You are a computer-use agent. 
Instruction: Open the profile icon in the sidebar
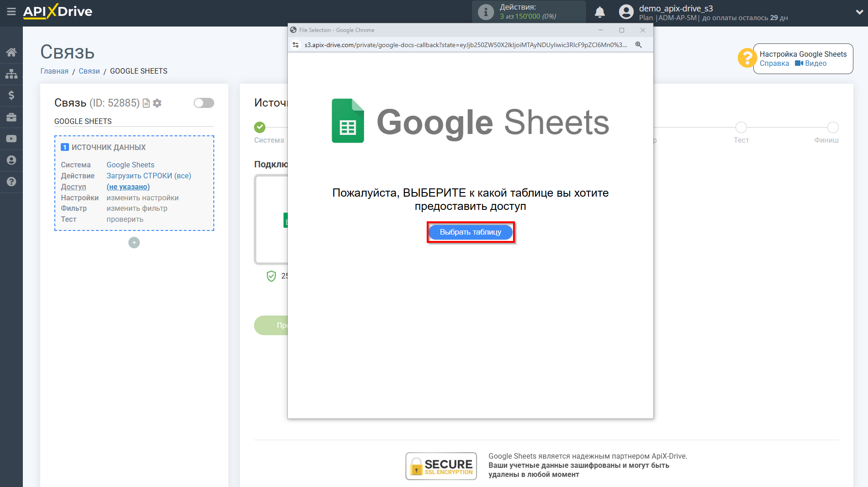[11, 160]
